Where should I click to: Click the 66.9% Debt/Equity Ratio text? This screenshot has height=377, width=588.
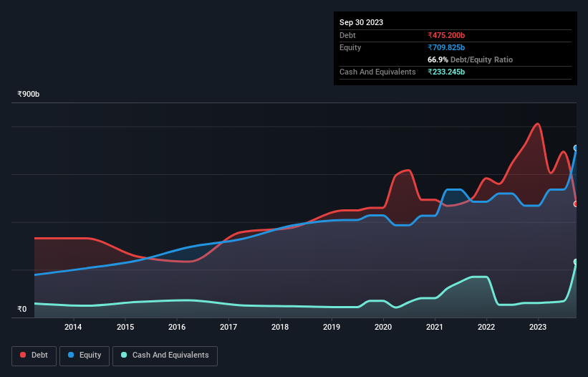coord(471,59)
